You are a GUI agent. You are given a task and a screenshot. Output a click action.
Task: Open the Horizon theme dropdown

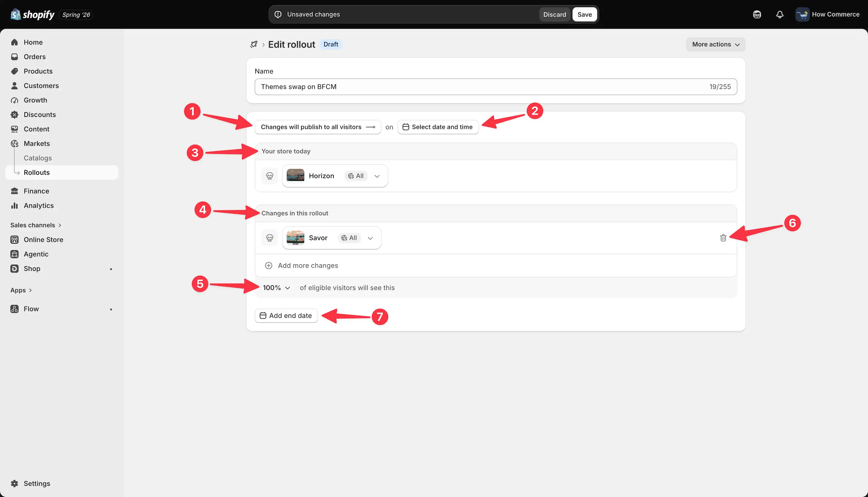click(x=335, y=176)
